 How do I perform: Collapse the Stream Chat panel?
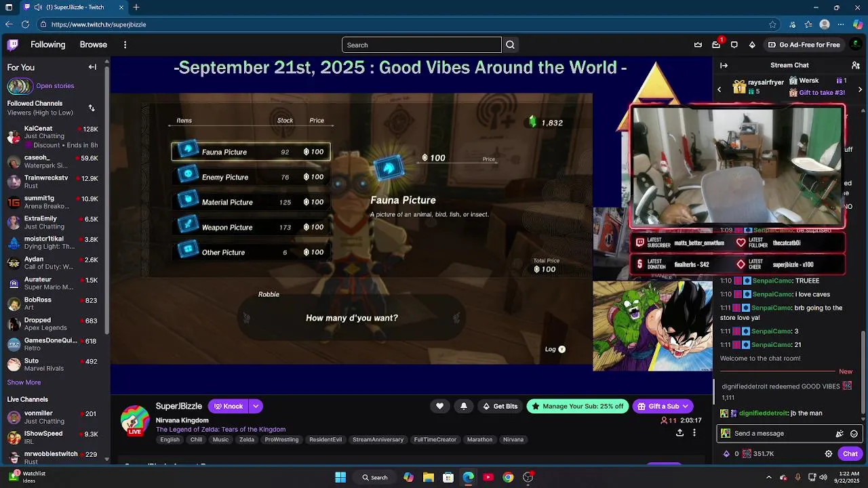pos(724,66)
